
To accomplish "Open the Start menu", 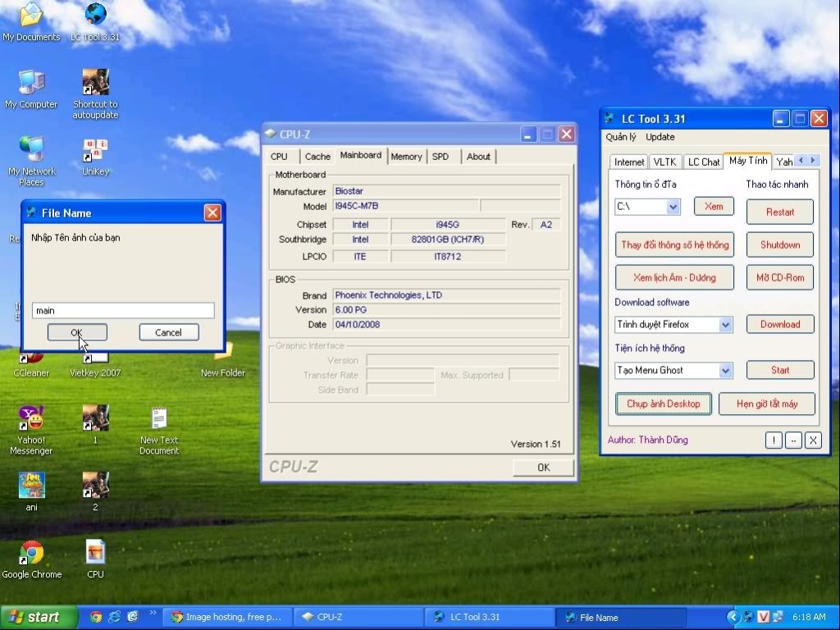I will pyautogui.click(x=38, y=617).
